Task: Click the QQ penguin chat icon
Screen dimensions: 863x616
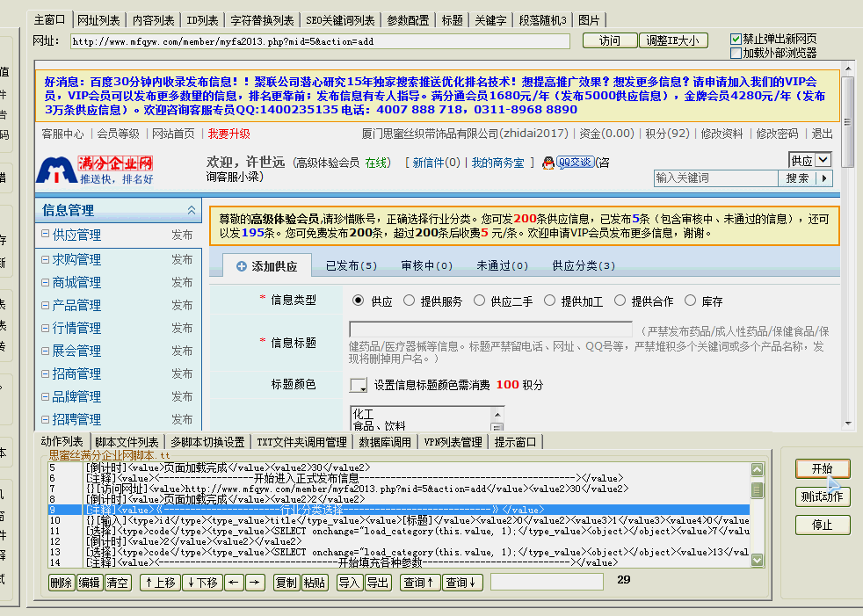Action: (548, 163)
